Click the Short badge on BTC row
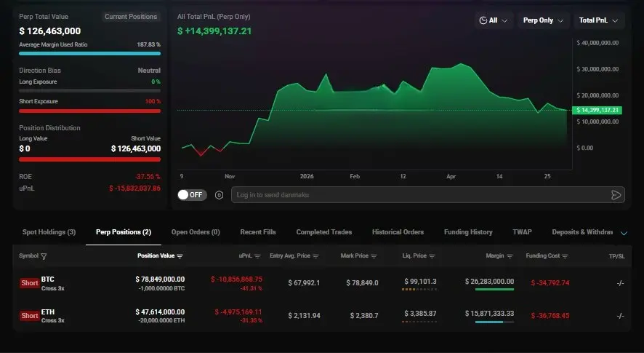This screenshot has height=353, width=644. [x=30, y=283]
